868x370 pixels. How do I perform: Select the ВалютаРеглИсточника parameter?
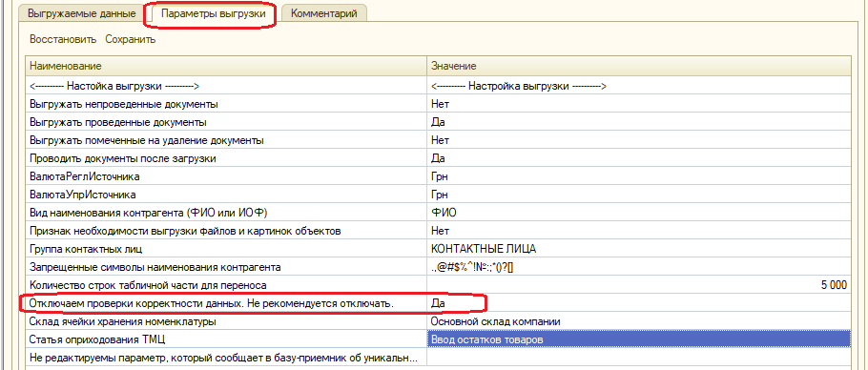(226, 177)
